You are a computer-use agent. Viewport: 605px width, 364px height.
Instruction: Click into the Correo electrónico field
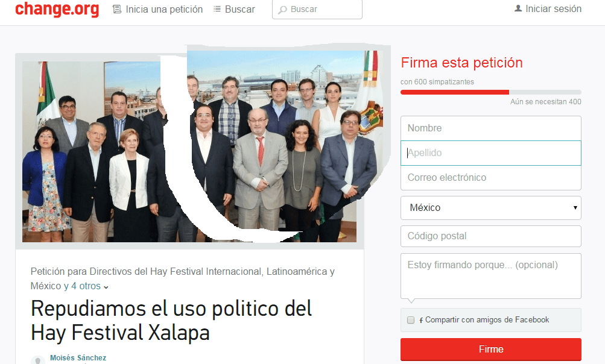point(491,178)
